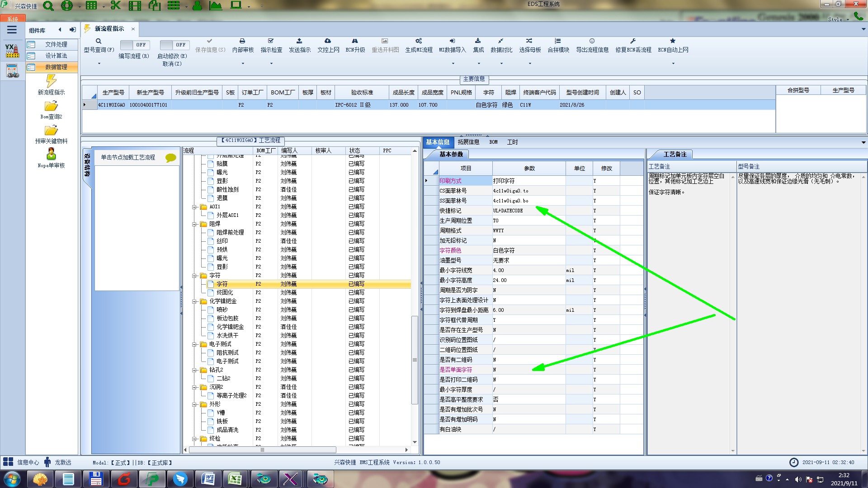This screenshot has width=868, height=488.
Task: Collapse the 阻焊 tree folder
Action: pos(194,224)
